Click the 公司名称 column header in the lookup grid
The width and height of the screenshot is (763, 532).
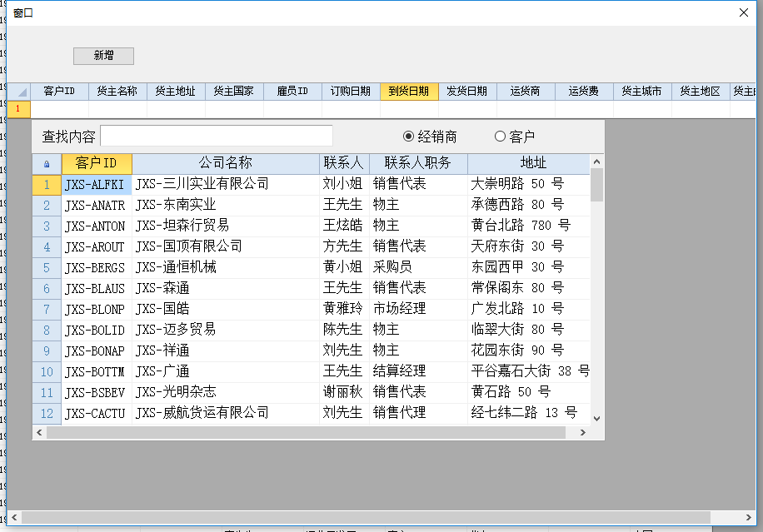pos(226,163)
